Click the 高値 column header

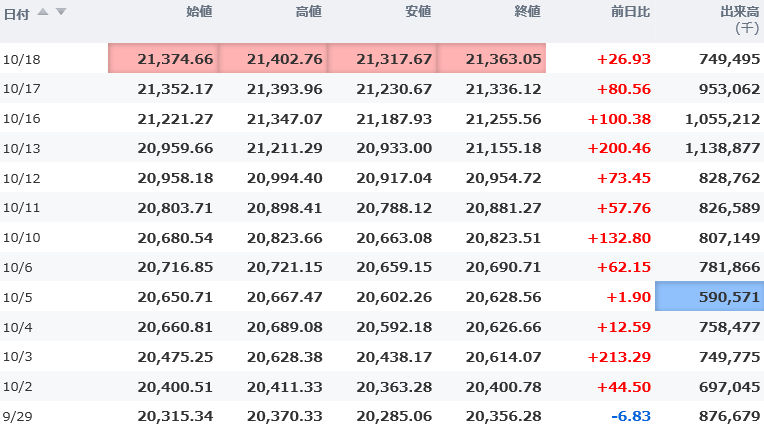coord(309,12)
